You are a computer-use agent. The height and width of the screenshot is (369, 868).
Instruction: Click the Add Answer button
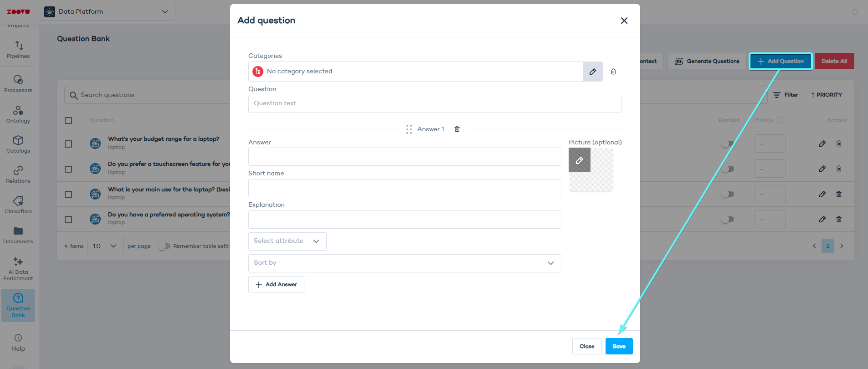click(276, 284)
